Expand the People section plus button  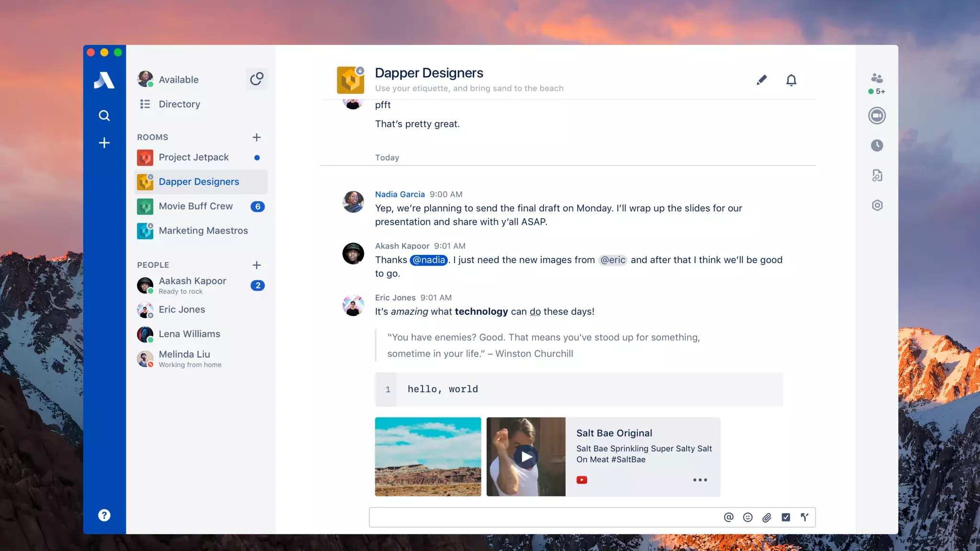256,265
